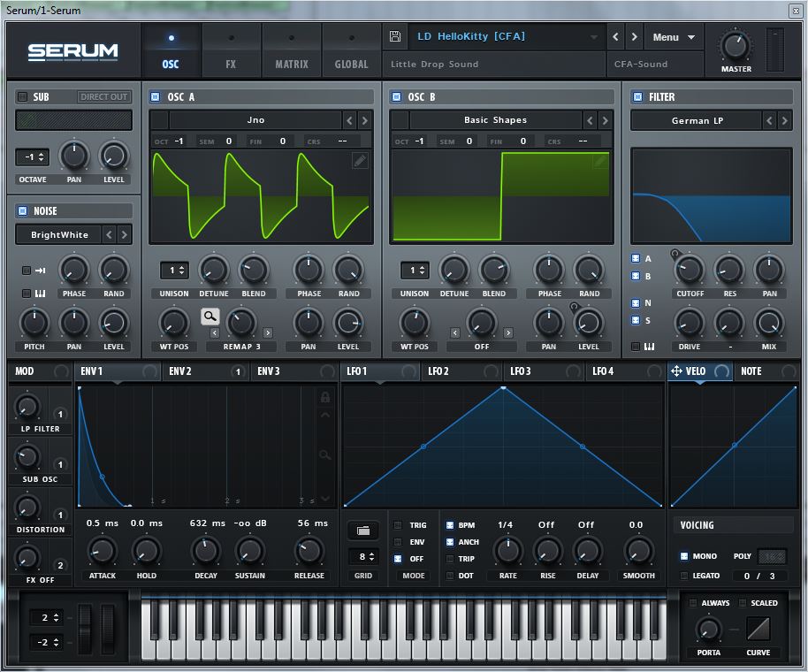Enable the SUB oscillator
The height and width of the screenshot is (672, 808).
pos(22,97)
